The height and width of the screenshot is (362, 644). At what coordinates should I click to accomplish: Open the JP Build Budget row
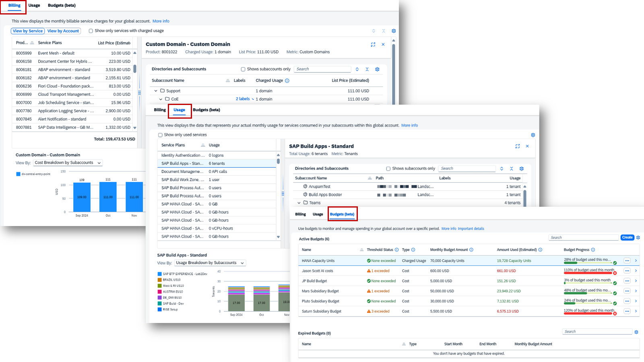(x=469, y=281)
